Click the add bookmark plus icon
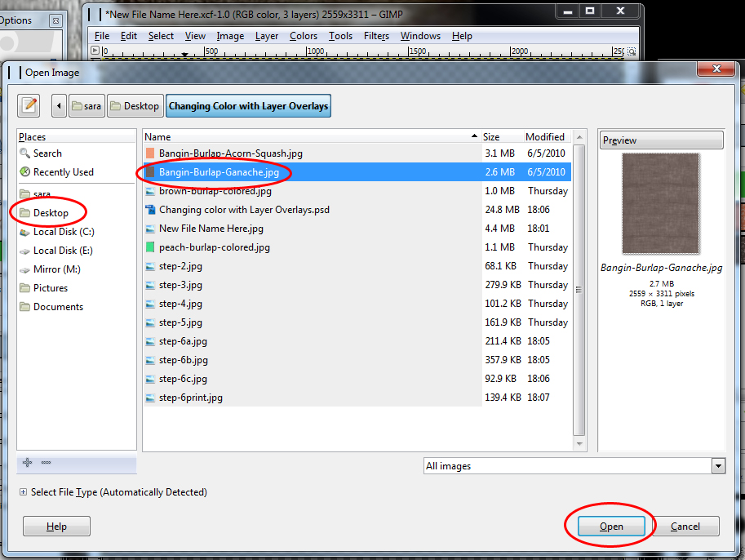The width and height of the screenshot is (745, 560). point(27,463)
